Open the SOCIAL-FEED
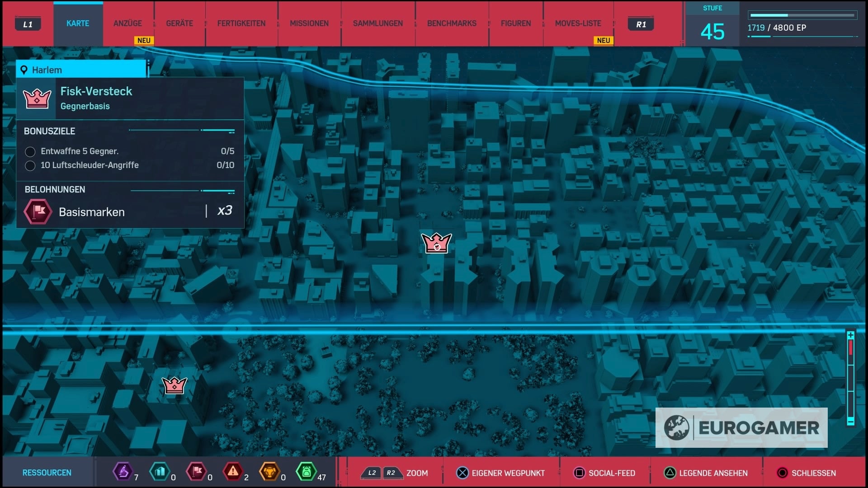 click(612, 473)
